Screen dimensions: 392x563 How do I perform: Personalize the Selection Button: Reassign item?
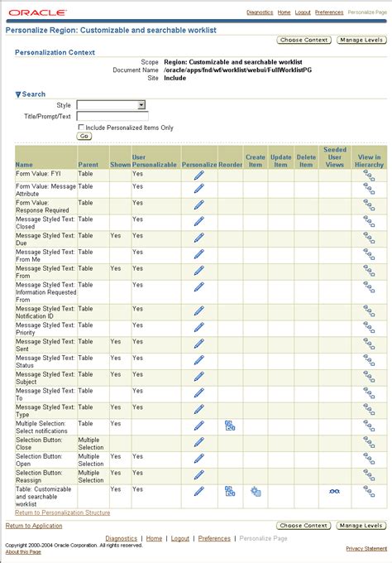click(x=199, y=474)
